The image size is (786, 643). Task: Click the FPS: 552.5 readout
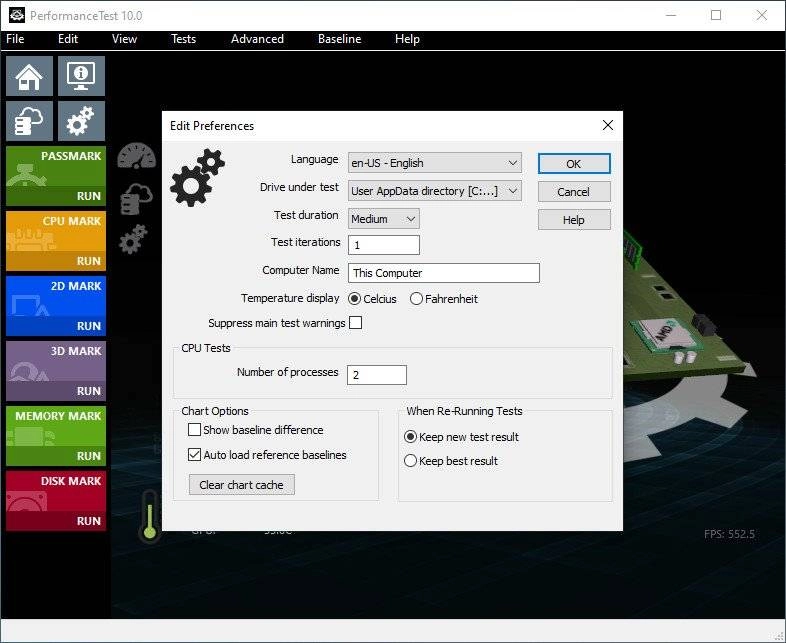pyautogui.click(x=729, y=534)
